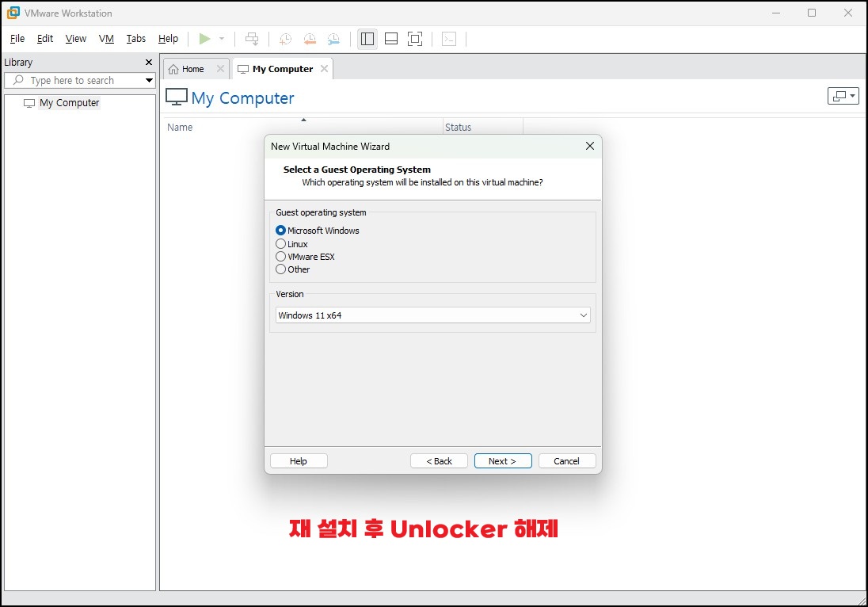Close the VMware Workstation window
Screen dimensions: 868x607
pos(847,13)
